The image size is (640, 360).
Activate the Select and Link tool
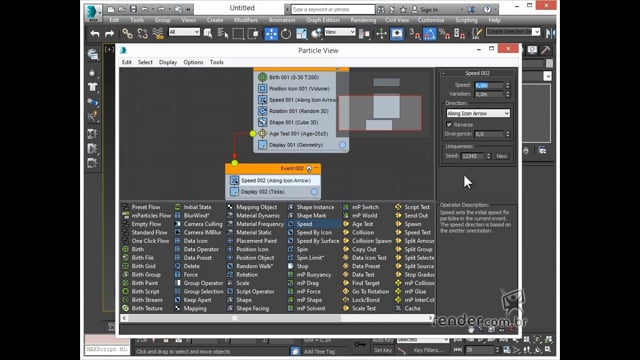pyautogui.click(x=127, y=33)
